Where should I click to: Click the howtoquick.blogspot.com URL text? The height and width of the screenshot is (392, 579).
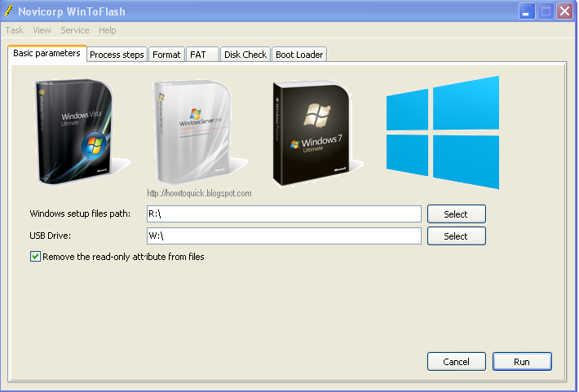[200, 193]
